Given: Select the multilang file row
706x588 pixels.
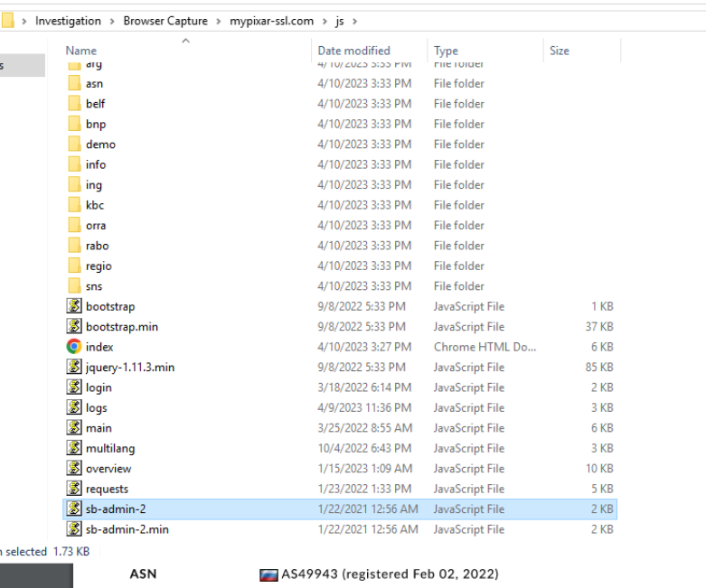Looking at the screenshot, I should pos(110,448).
